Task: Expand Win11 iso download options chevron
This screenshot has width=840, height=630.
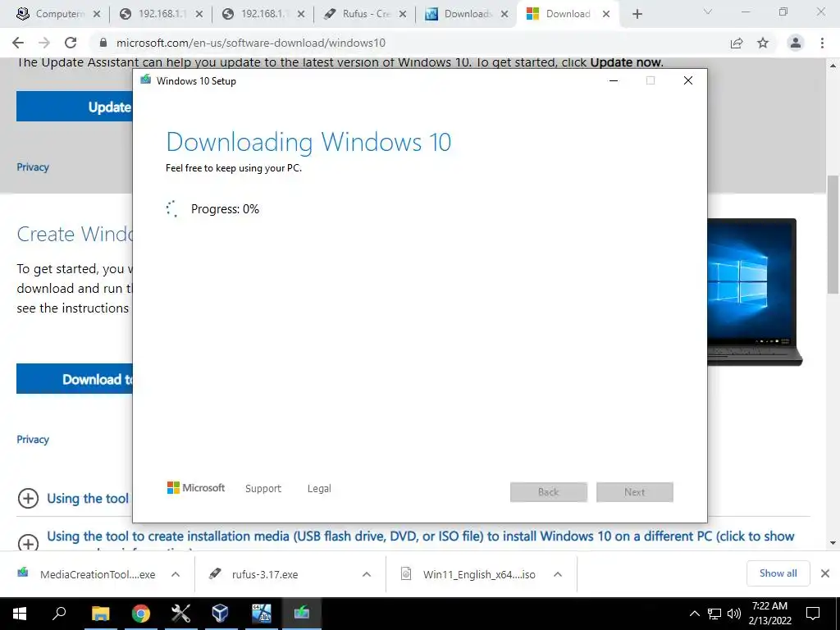Action: pos(558,574)
